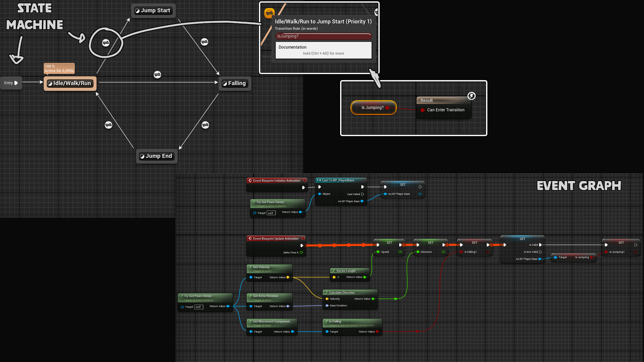Click the Object input pin on the Cast node
This screenshot has height=362, width=644.
tap(320, 194)
